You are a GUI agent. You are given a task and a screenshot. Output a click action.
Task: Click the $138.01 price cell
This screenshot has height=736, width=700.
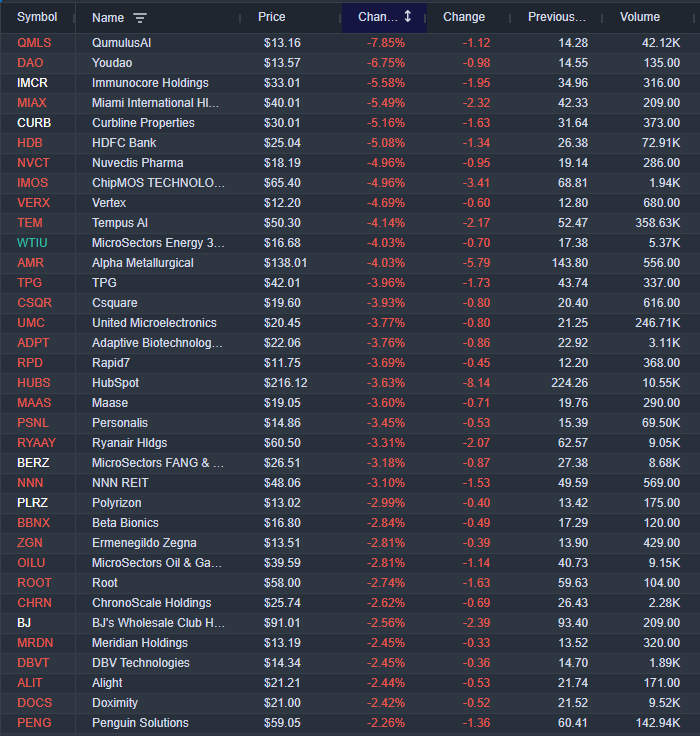click(285, 263)
